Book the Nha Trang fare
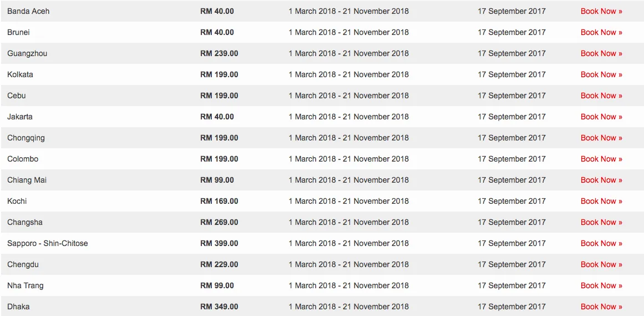This screenshot has height=316, width=644. (x=601, y=285)
